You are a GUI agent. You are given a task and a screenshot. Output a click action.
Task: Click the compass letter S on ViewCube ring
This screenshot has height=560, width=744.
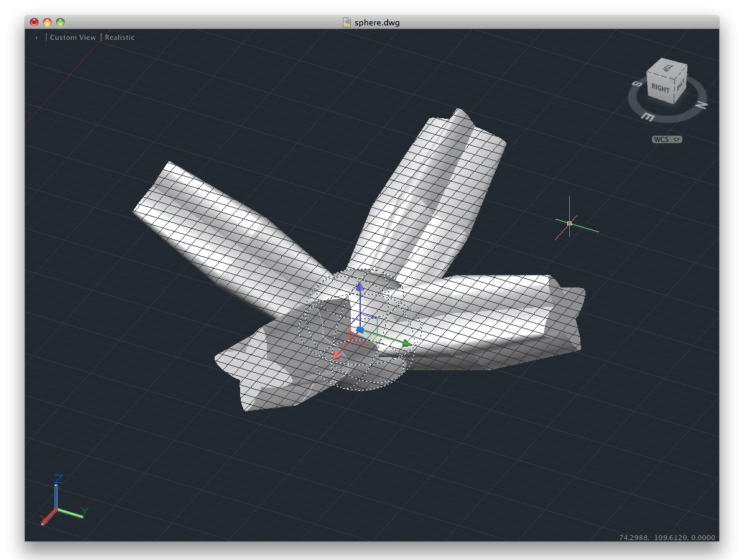[637, 84]
